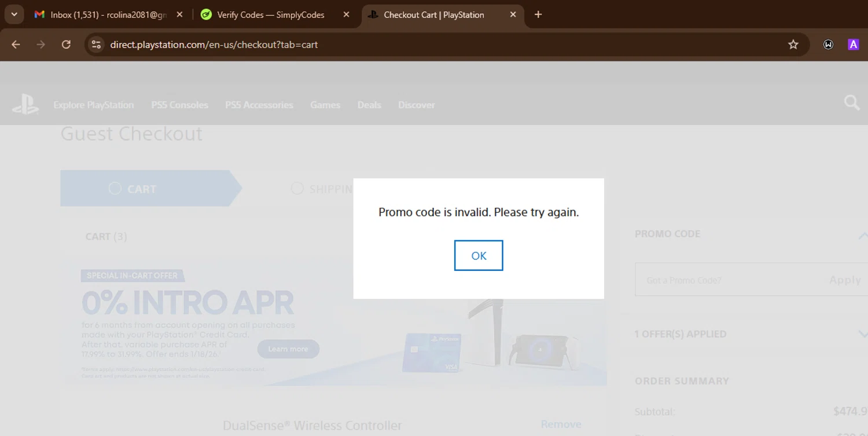Image resolution: width=868 pixels, height=436 pixels.
Task: Open the PS5 Consoles menu
Action: [179, 105]
